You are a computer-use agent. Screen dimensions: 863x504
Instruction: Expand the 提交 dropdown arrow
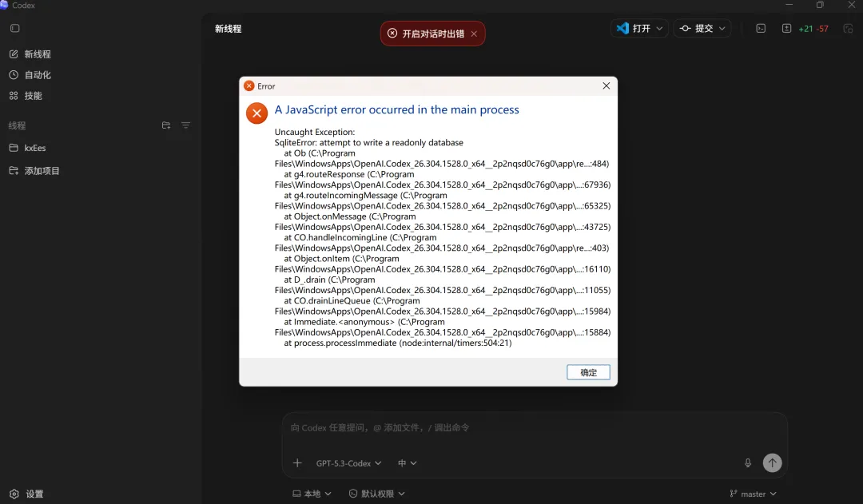(x=722, y=28)
